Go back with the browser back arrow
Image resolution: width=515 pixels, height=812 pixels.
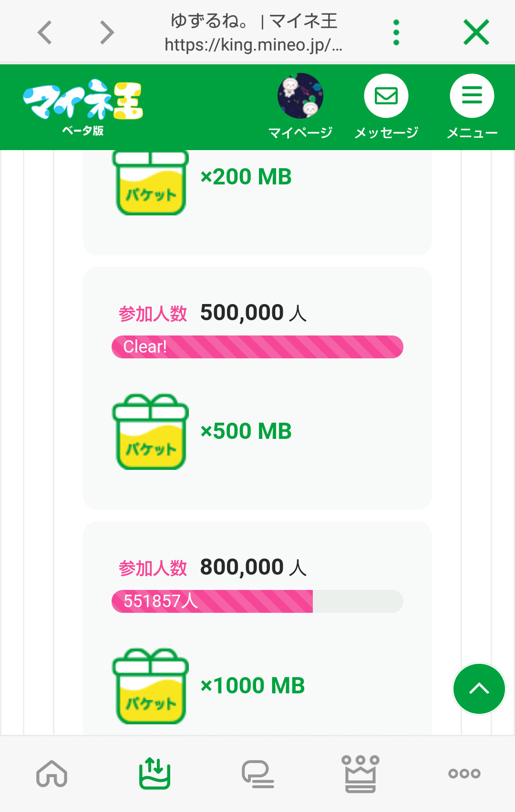[x=45, y=32]
